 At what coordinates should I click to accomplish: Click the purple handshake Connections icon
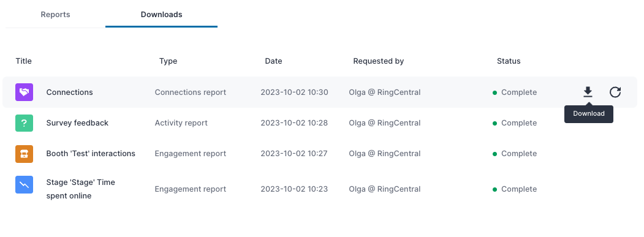click(x=25, y=92)
